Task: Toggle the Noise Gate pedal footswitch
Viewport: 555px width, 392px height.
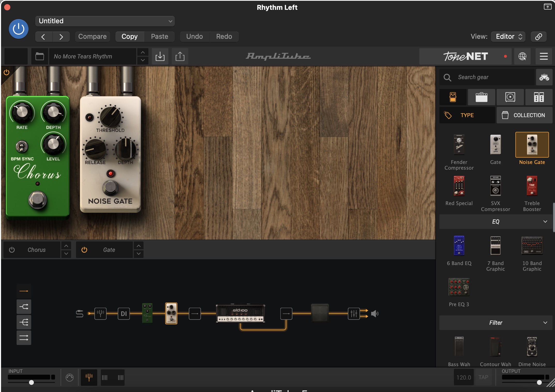Action: 110,188
